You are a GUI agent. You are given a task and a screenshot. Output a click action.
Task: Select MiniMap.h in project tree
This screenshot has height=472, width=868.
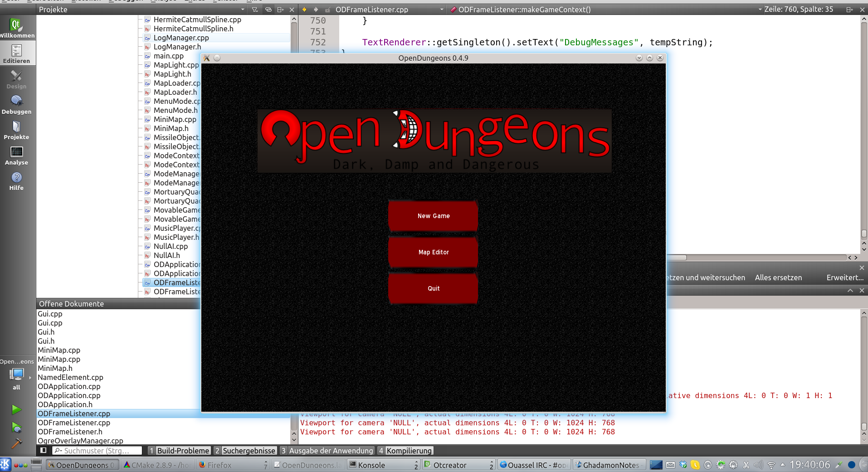click(171, 128)
